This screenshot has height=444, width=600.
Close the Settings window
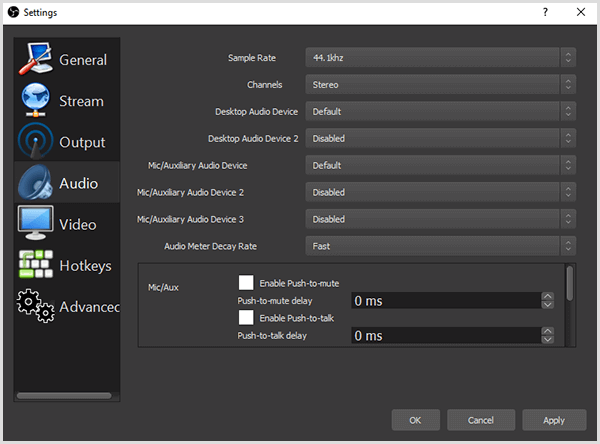580,12
